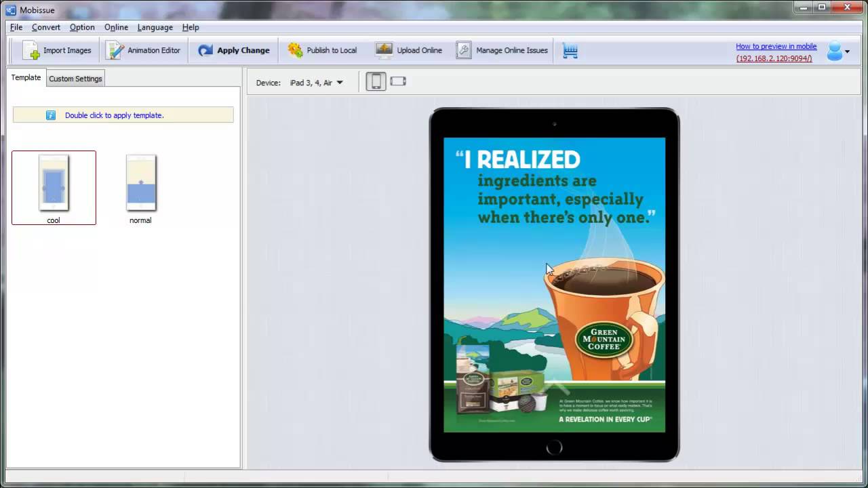This screenshot has width=868, height=488.
Task: Close the Mobissue window
Action: (x=847, y=7)
